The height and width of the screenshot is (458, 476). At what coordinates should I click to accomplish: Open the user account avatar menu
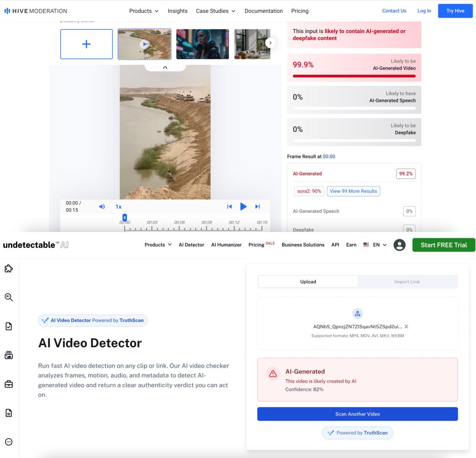click(x=400, y=245)
